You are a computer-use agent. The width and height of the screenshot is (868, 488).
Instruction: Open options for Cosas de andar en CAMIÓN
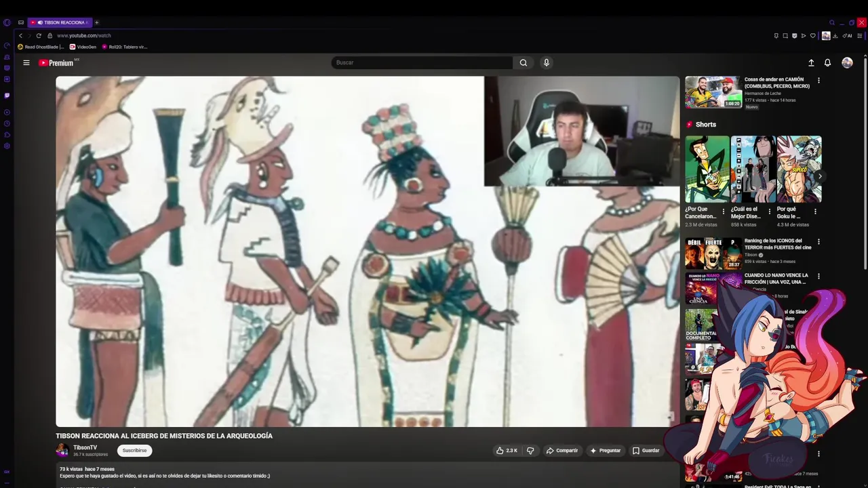818,80
